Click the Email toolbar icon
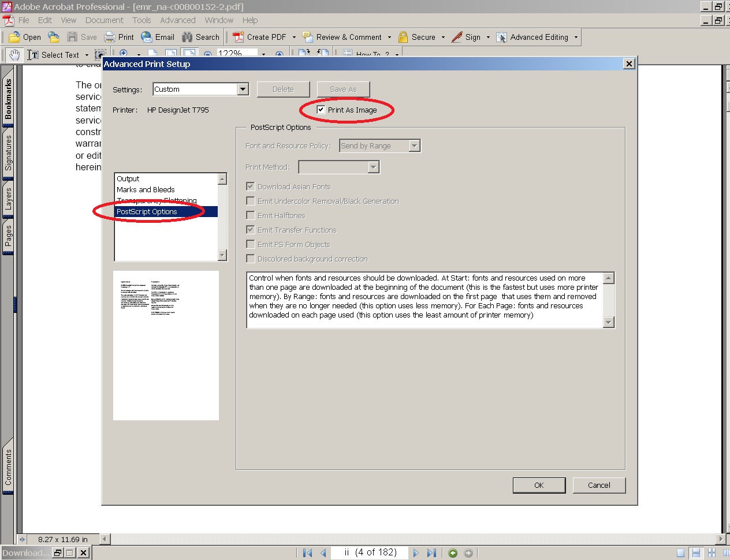Viewport: 730px width, 560px height. [147, 37]
